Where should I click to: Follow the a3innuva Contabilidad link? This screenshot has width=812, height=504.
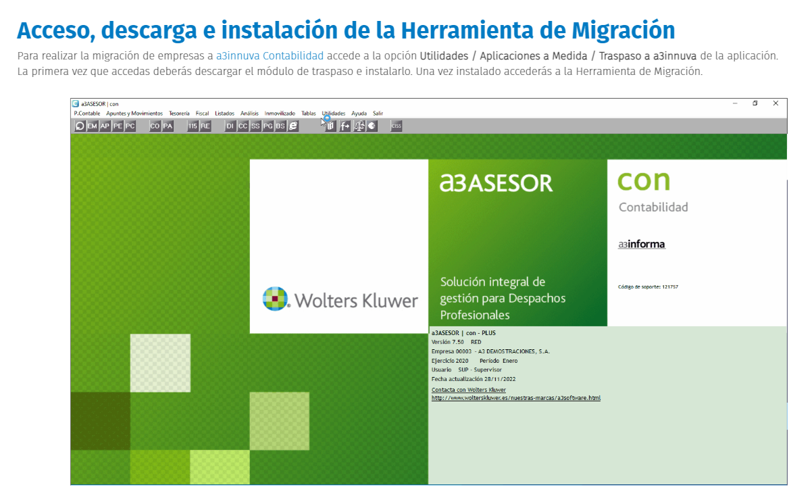270,55
